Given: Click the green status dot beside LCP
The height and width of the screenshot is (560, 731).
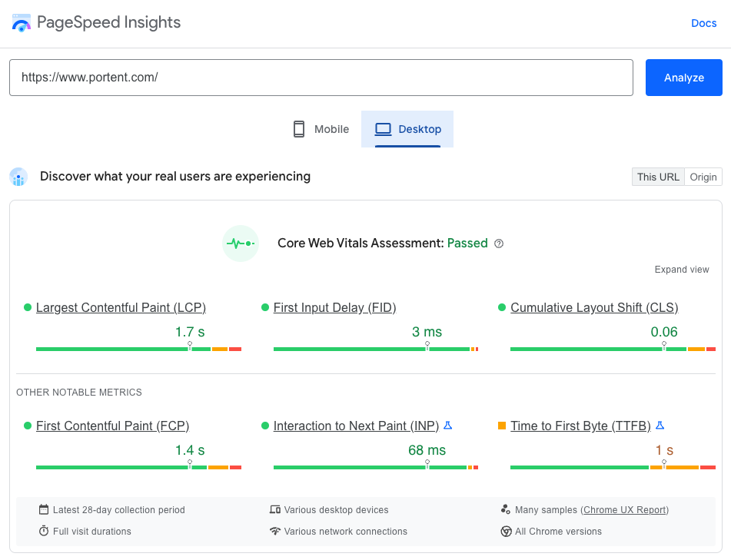Looking at the screenshot, I should 28,307.
